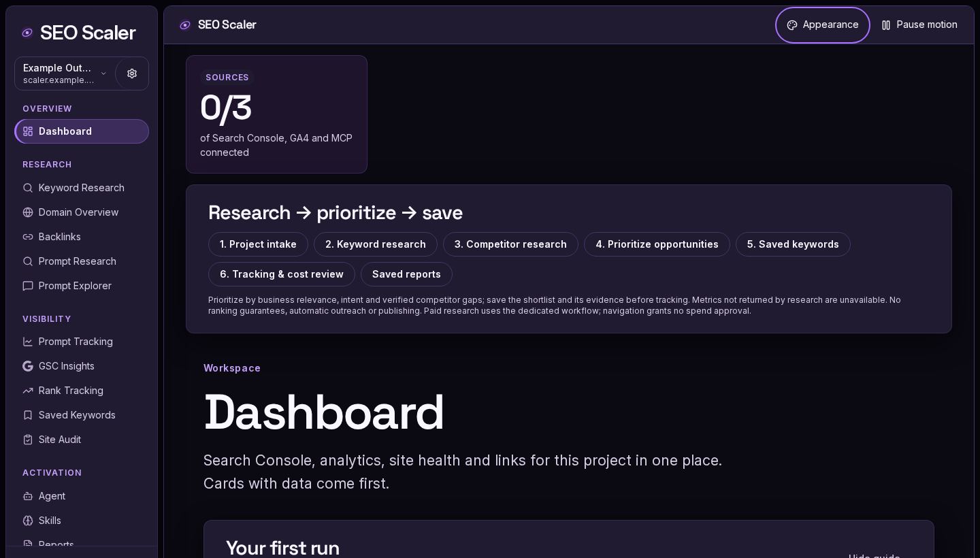Viewport: 980px width, 558px height.
Task: Click the Prompt Research search icon
Action: [x=28, y=261]
